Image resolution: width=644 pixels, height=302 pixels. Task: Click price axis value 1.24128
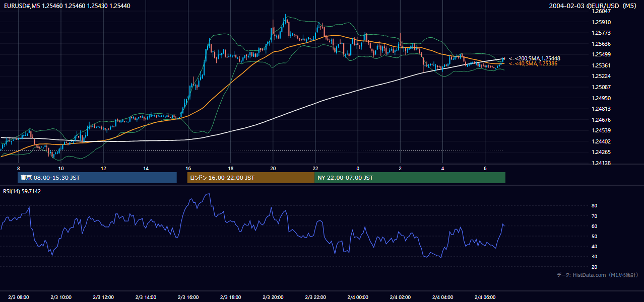[x=602, y=163]
